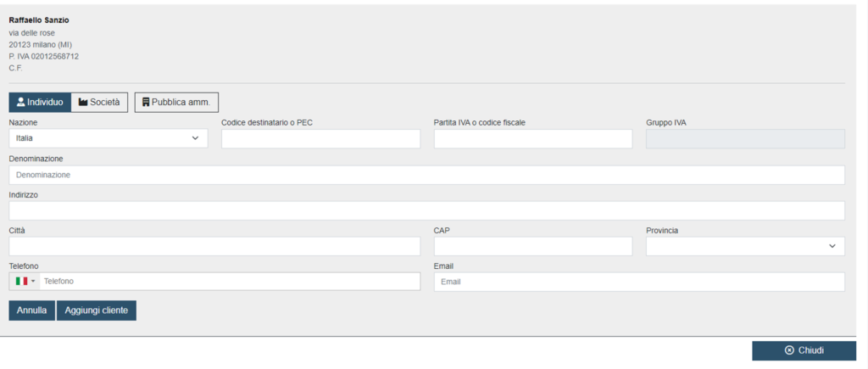This screenshot has width=868, height=369.
Task: Click the circled X icon on Chiudi
Action: pos(789,350)
